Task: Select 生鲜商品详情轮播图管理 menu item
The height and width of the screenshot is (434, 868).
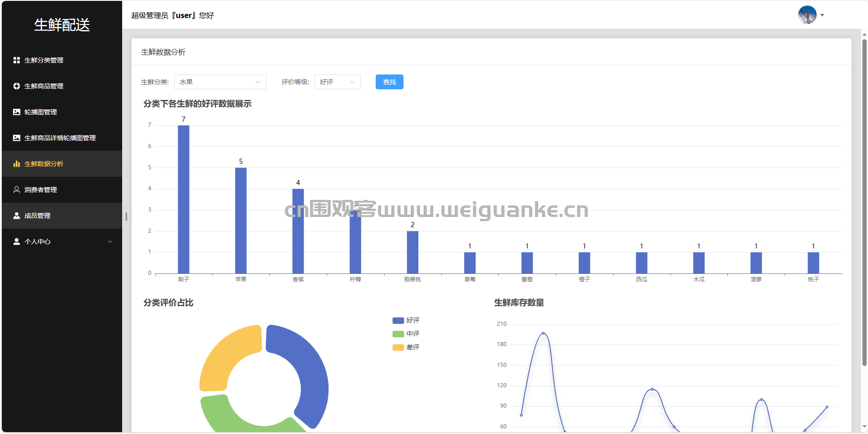Action: (x=62, y=138)
